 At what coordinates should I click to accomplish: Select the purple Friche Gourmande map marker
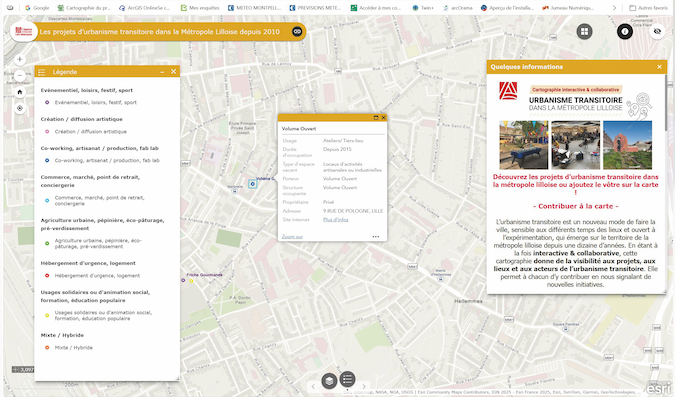tap(183, 280)
